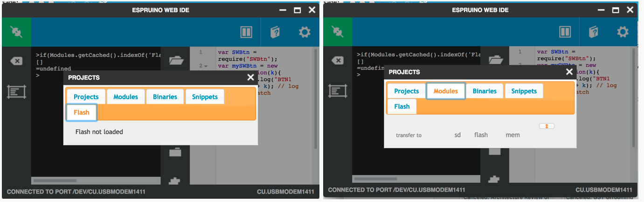644x202 pixels.
Task: Close the Projects dialog showing Flash not loaded
Action: 250,78
